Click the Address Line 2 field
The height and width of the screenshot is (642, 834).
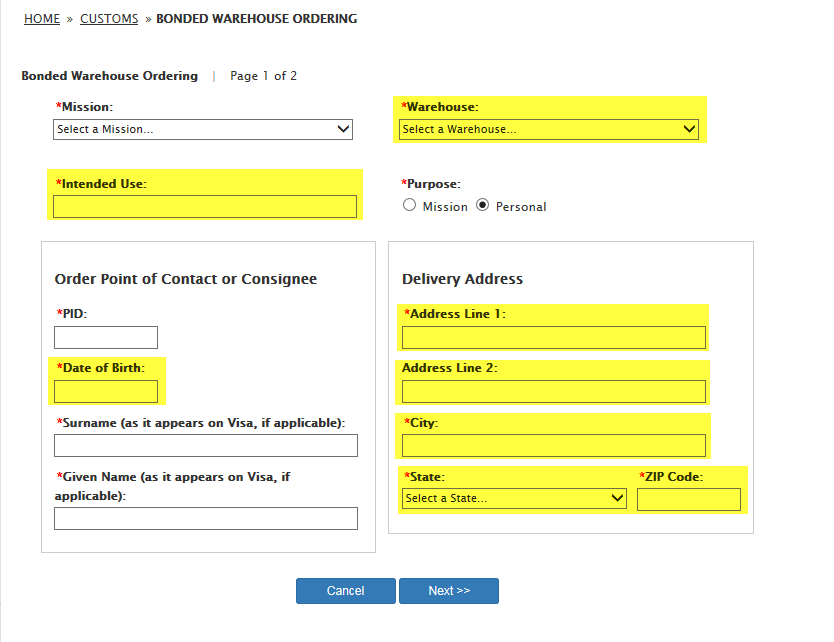coord(554,392)
